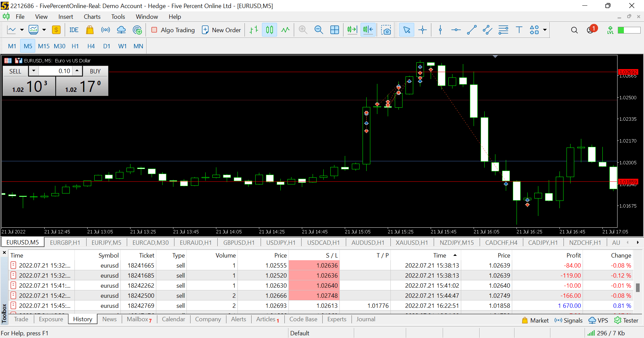Click the tile windows grid icon
This screenshot has height=338, width=644.
(x=335, y=30)
